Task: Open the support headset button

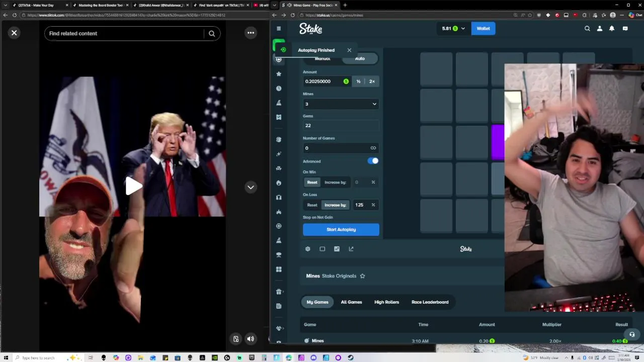Action: [632, 334]
